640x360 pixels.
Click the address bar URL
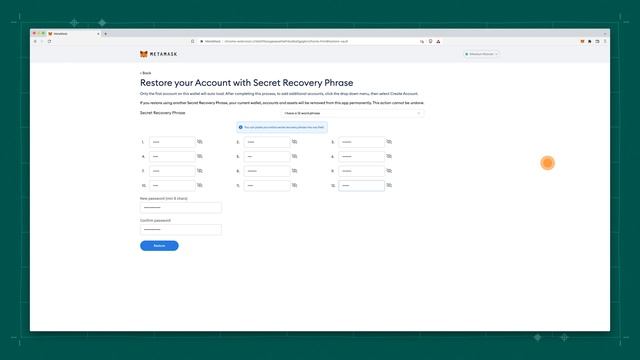coord(286,41)
